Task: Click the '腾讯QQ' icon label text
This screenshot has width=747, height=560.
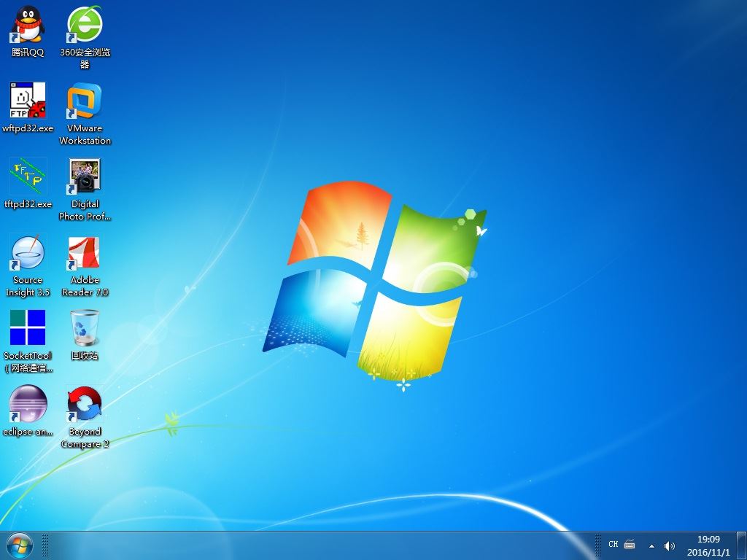Action: 28,52
